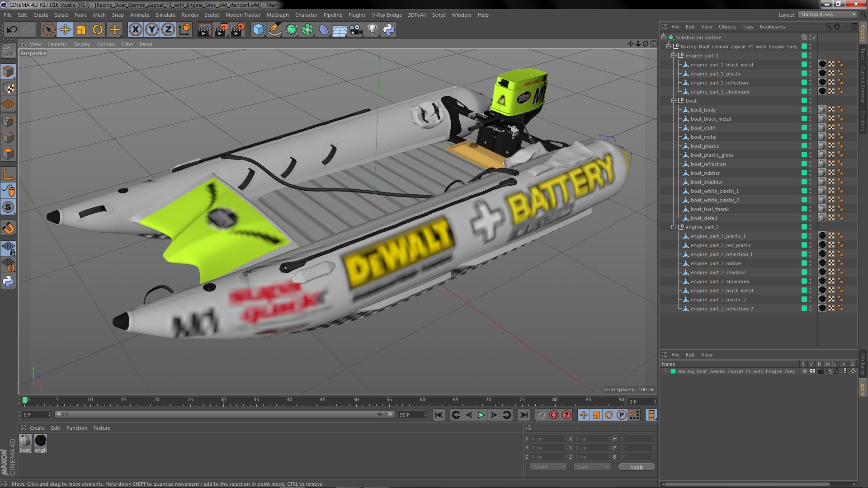Screen dimensions: 868x488
Task: Activate the Move tool in top toolbar
Action: pos(65,30)
